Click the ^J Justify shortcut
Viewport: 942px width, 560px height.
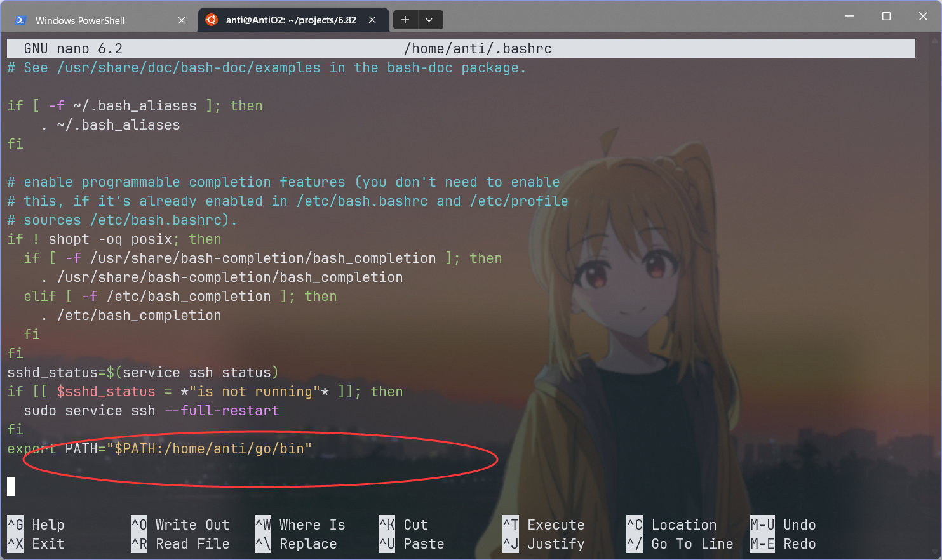point(544,544)
